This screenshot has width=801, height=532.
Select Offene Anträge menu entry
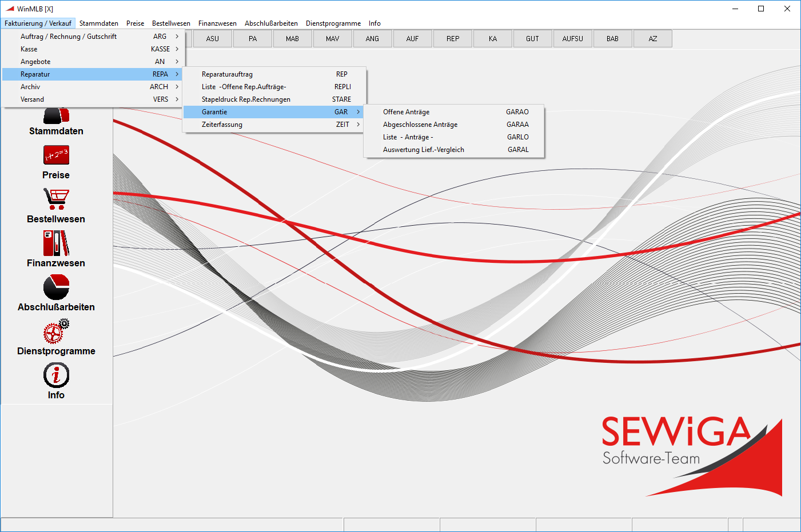(455, 112)
